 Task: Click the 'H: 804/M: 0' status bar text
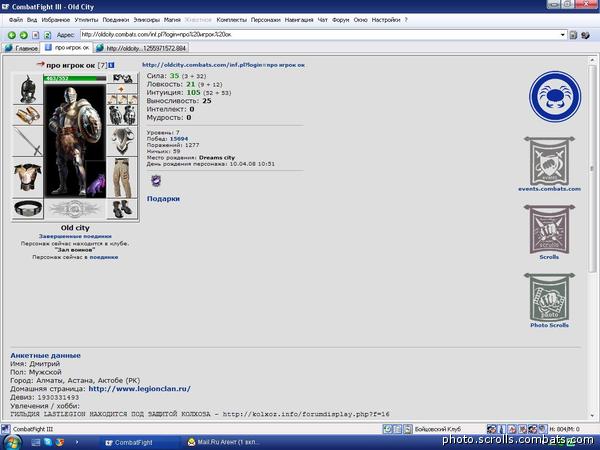click(564, 429)
